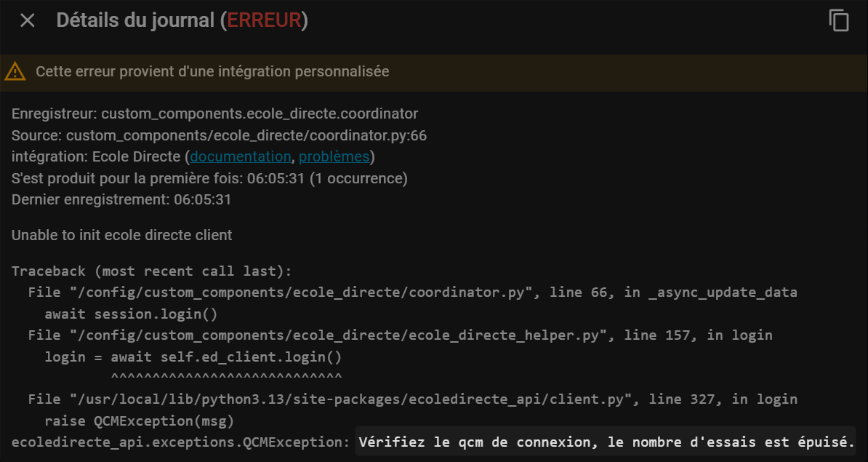This screenshot has width=868, height=462.
Task: Click the custom integration warning banner text
Action: coord(212,71)
